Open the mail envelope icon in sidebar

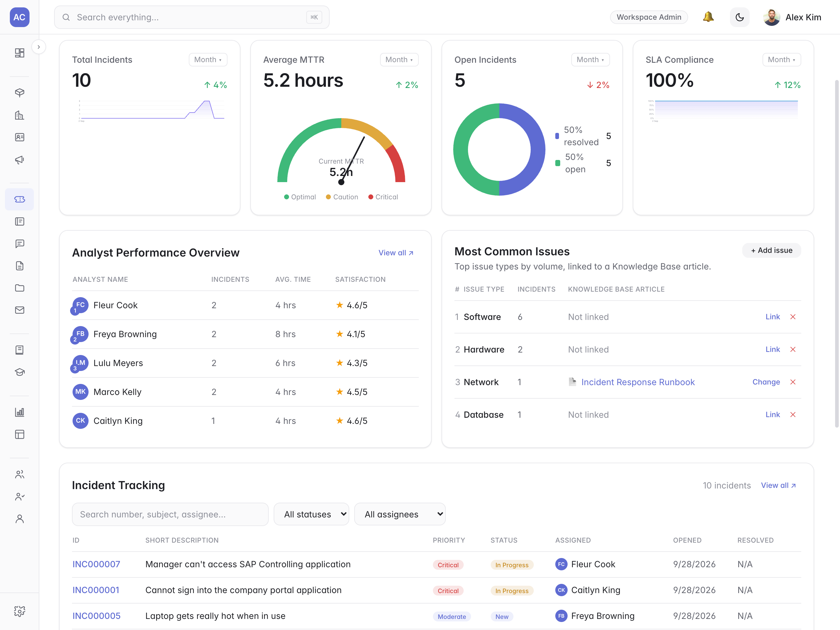(19, 310)
